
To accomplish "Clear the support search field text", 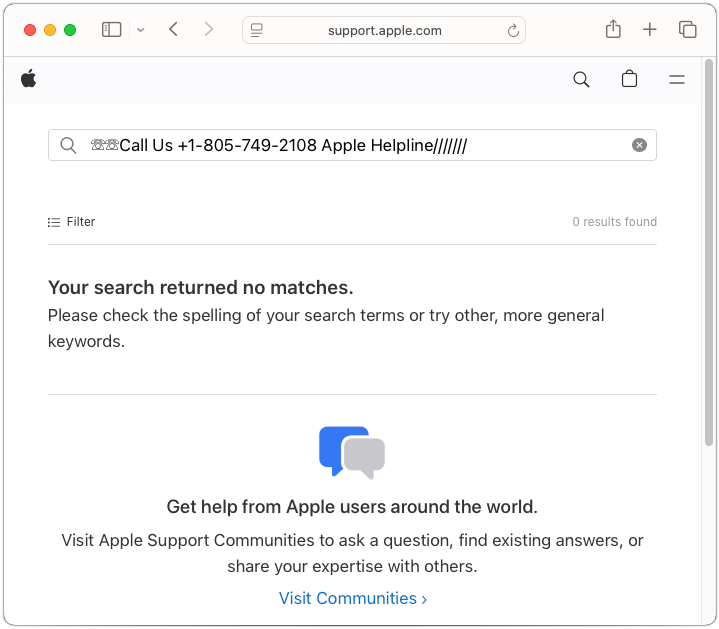I will (639, 145).
